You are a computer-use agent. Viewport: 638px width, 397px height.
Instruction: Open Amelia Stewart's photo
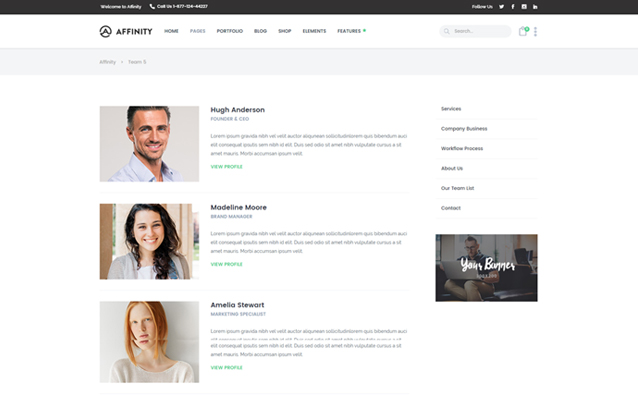149,342
